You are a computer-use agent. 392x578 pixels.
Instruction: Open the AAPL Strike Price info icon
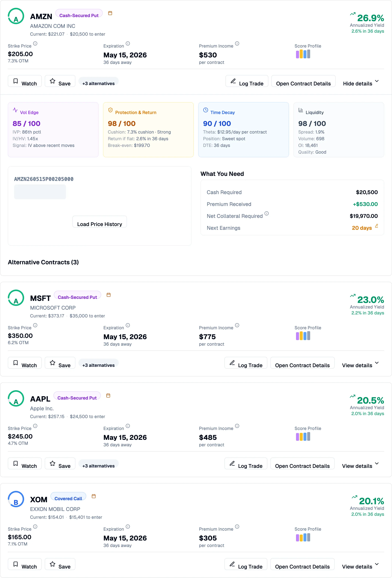pyautogui.click(x=35, y=426)
